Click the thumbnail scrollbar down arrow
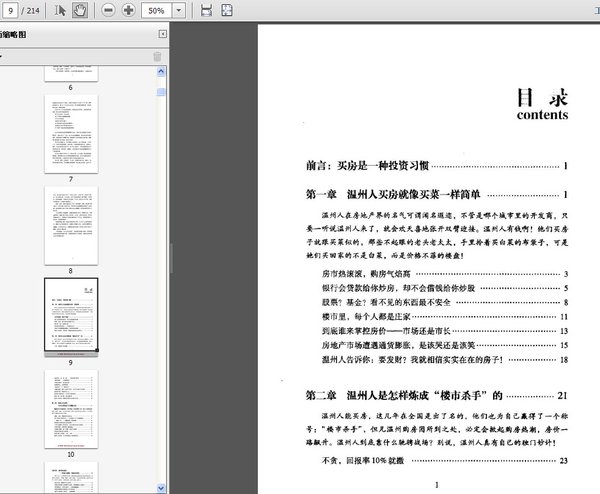The height and width of the screenshot is (494, 600). click(161, 488)
